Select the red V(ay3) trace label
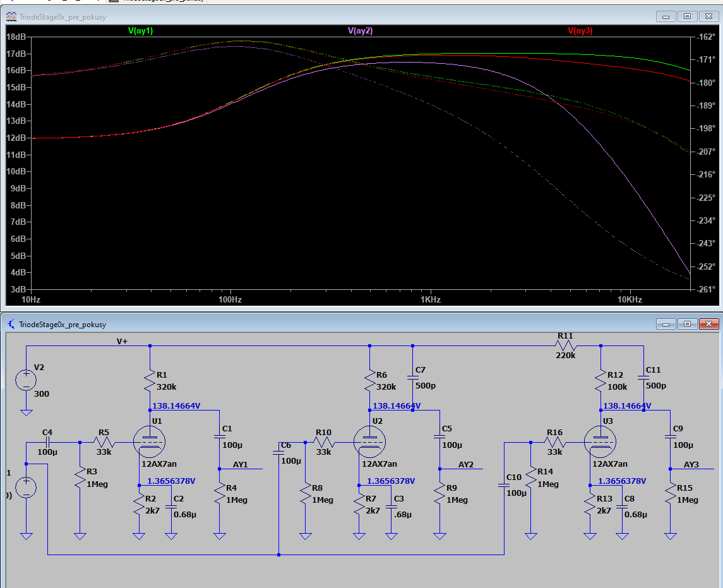Screen dimensions: 723x588 pos(580,30)
